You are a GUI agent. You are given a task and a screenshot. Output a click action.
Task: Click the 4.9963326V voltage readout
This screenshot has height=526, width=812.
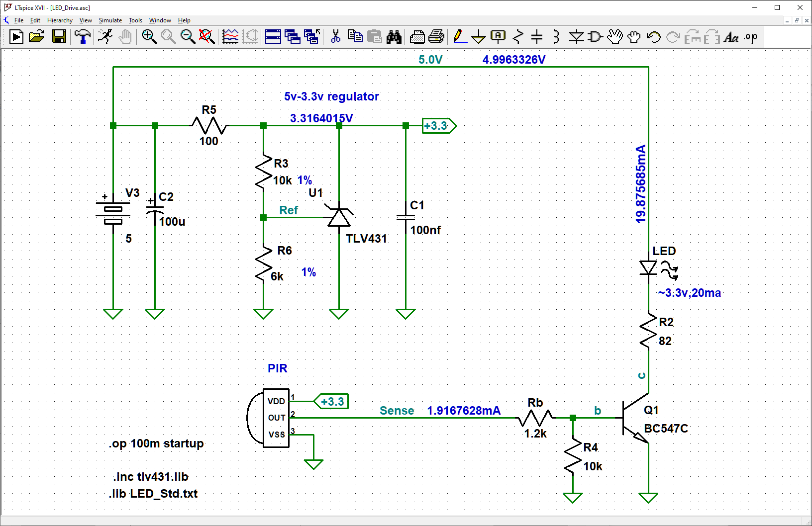514,60
